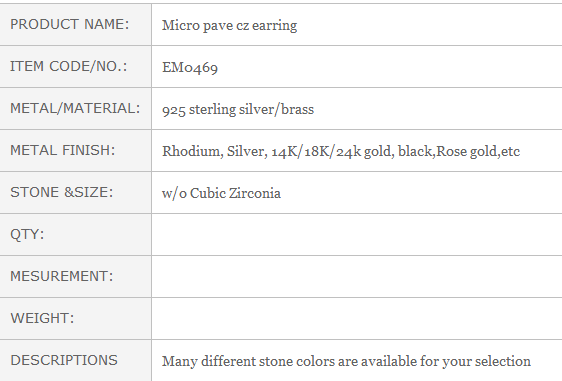Click the empty QTY value cell
Viewport: 562px width, 381px height.
(x=357, y=234)
